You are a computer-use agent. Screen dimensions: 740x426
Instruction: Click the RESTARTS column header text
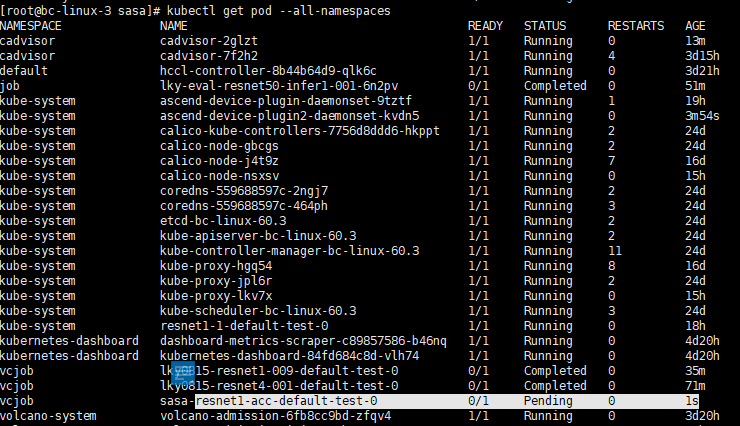(636, 26)
